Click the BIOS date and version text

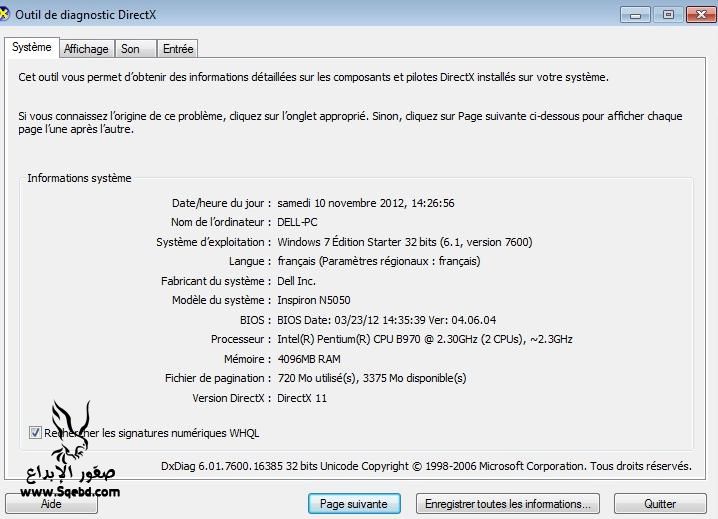386,320
